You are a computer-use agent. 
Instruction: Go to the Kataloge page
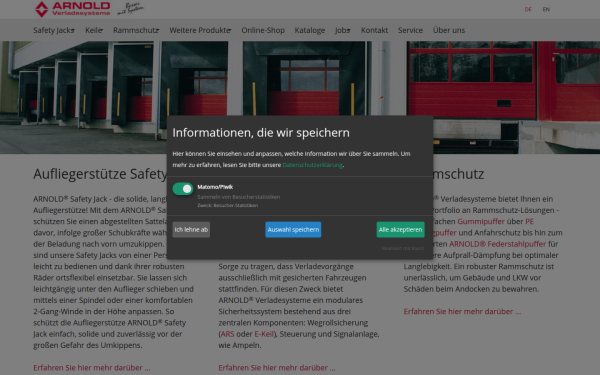point(310,30)
